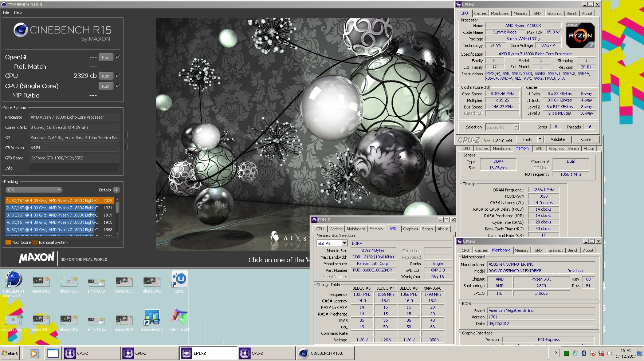Launch the Uplay desktop shortcut
Image resolution: width=644 pixels, height=361 pixels.
point(180,282)
